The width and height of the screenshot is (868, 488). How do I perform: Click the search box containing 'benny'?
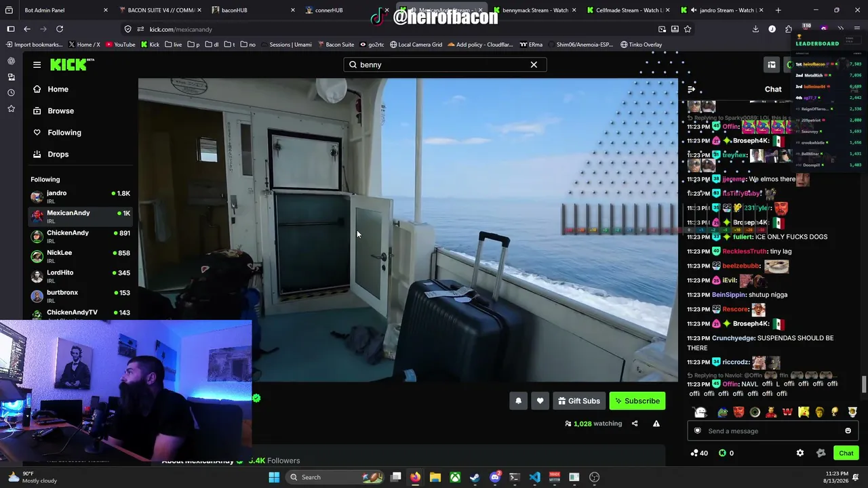tap(444, 64)
